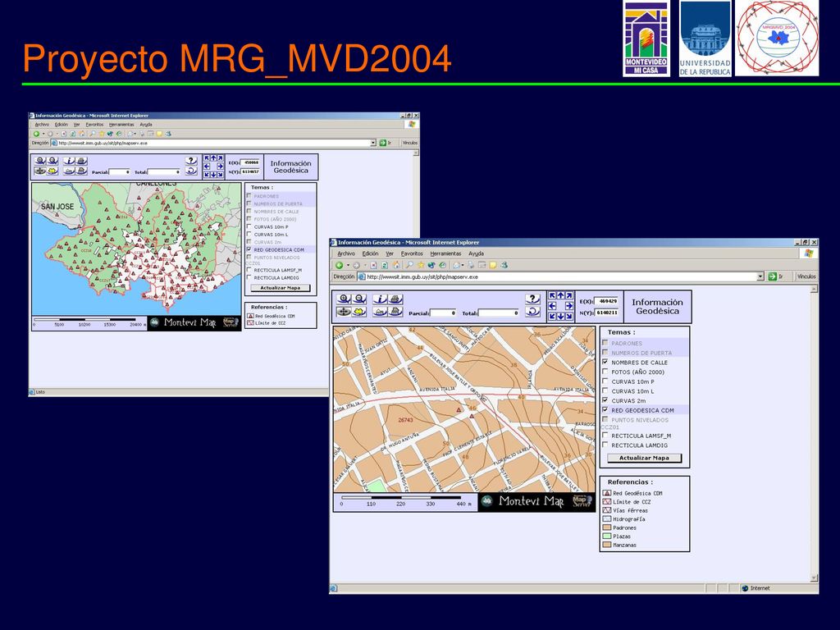The height and width of the screenshot is (630, 840).
Task: Pan map north with the up arrow, front window
Action: (x=560, y=295)
